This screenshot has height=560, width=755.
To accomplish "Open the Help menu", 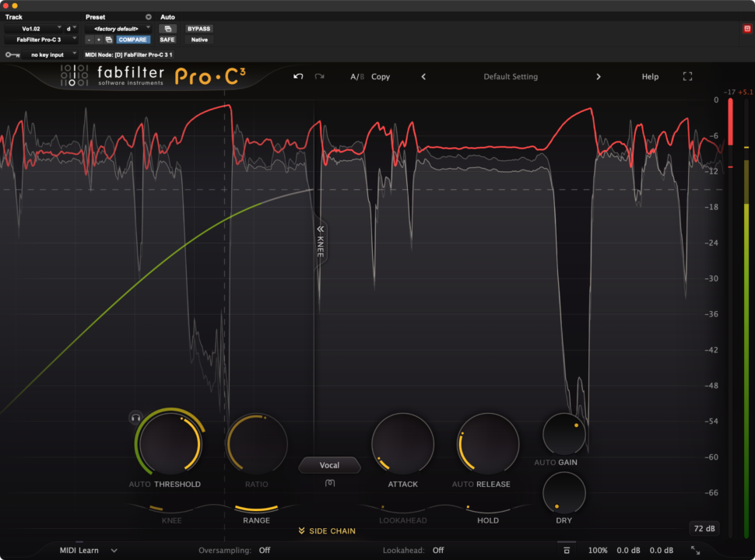I will pyautogui.click(x=650, y=77).
